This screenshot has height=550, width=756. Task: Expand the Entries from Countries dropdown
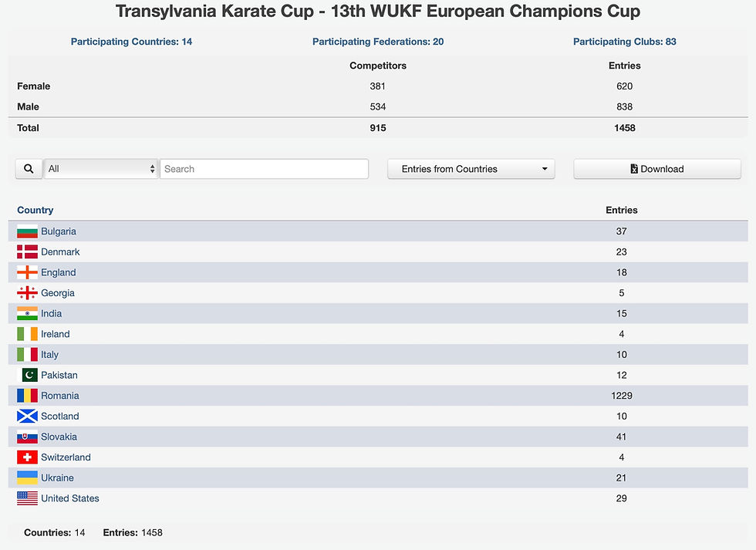tap(471, 169)
